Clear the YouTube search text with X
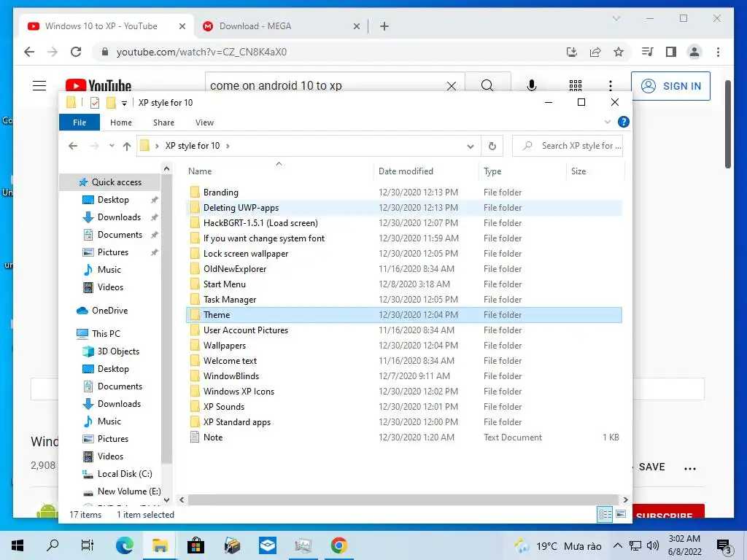 451,86
